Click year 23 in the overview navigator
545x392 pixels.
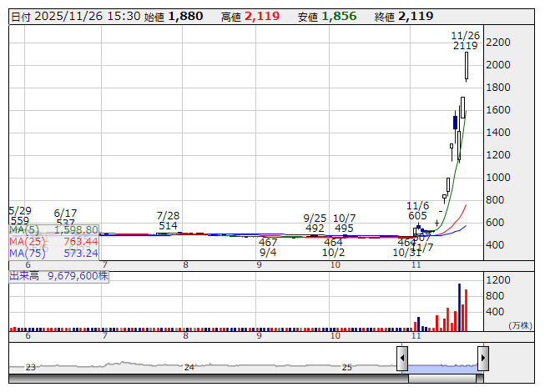pyautogui.click(x=31, y=367)
